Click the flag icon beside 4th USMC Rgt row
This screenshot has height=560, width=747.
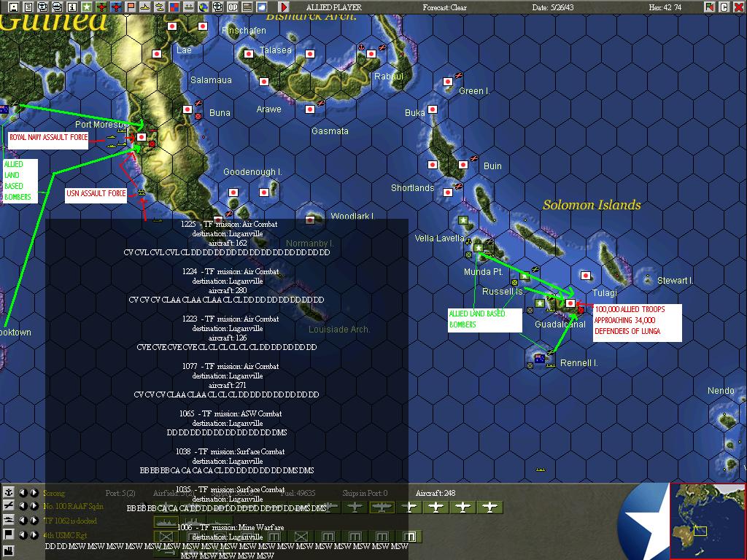[x=8, y=534]
